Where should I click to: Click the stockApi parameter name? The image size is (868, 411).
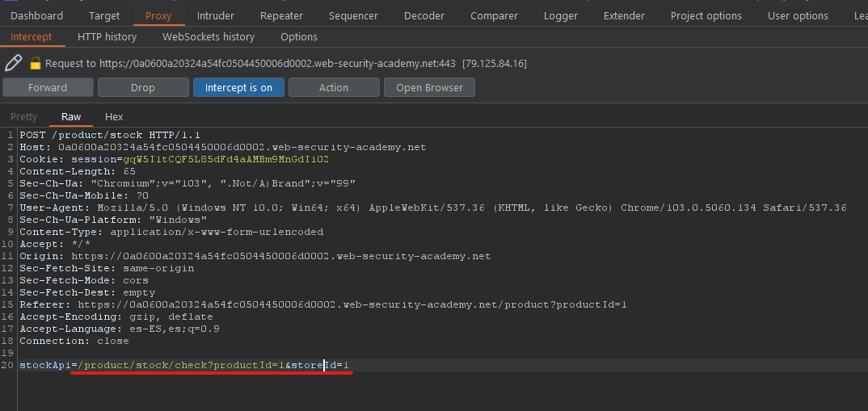(44, 365)
